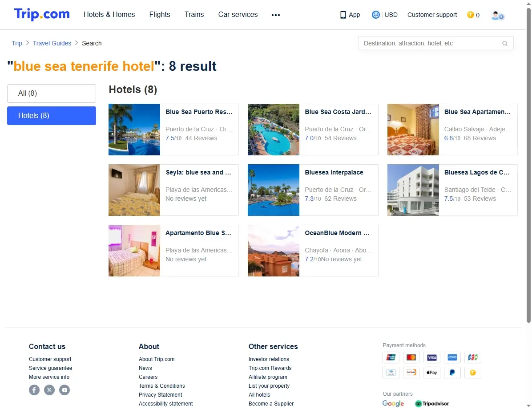Screen dimensions: 532x410
Task: Click the Tripadvisor partner logo
Action: coord(432,404)
